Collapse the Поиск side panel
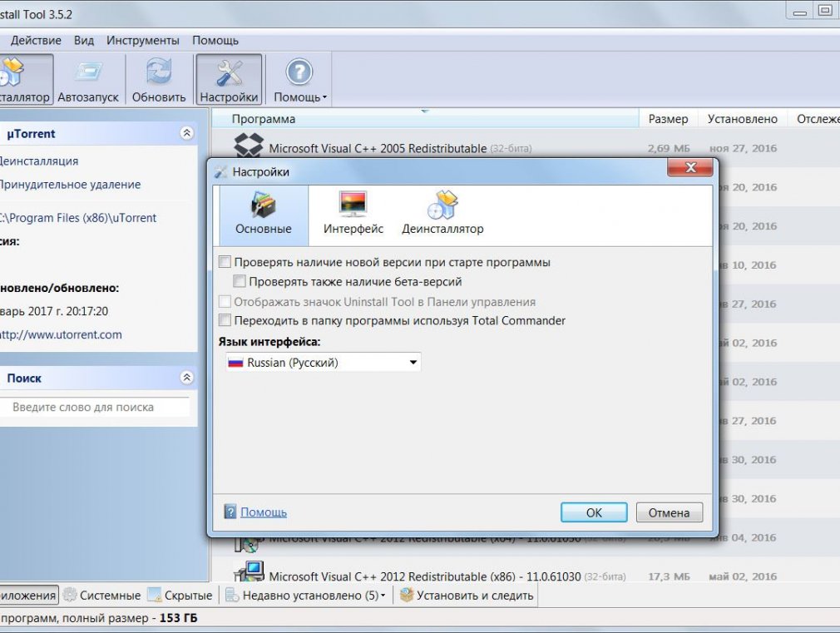This screenshot has width=840, height=633. (186, 378)
